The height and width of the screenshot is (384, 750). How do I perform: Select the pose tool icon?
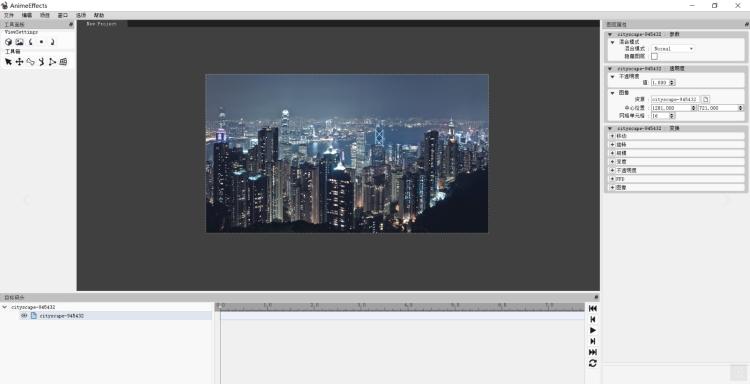pyautogui.click(x=42, y=62)
